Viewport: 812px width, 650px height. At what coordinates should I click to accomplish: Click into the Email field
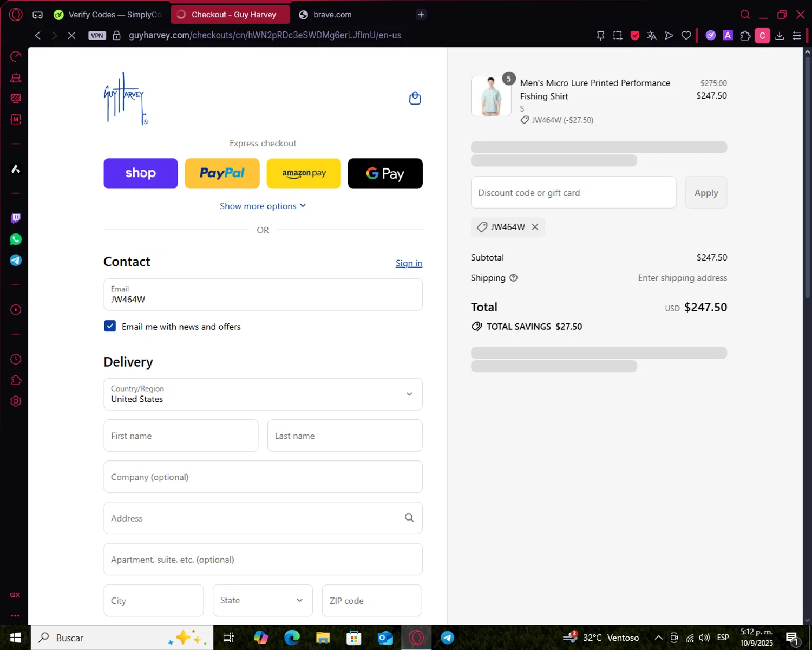(263, 295)
